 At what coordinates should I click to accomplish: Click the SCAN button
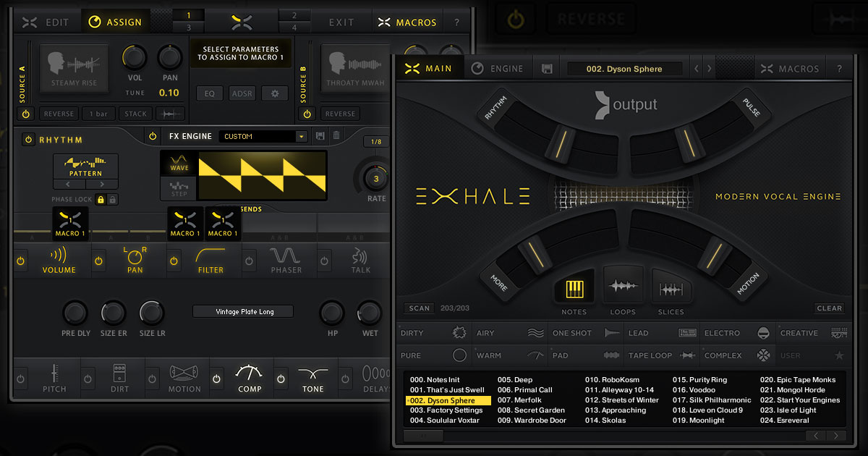tap(419, 308)
